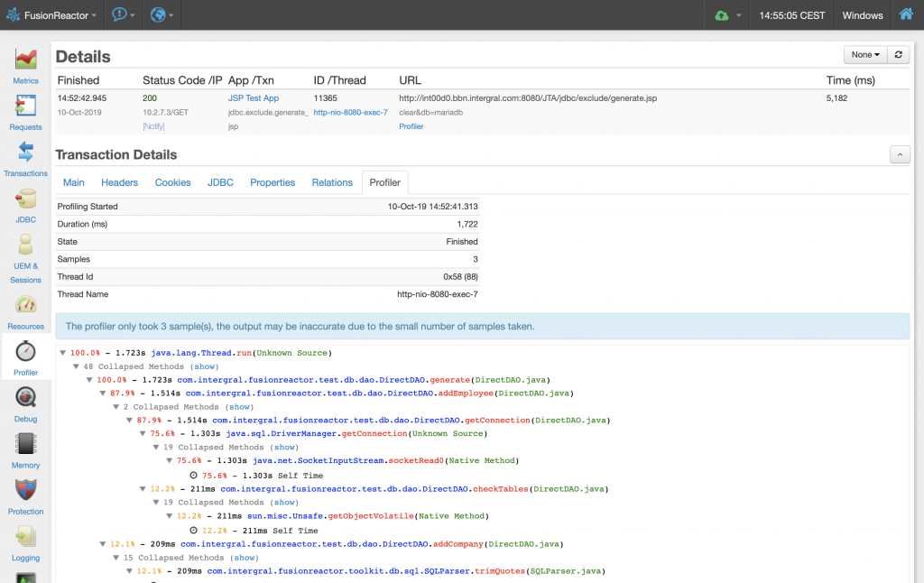
Task: Collapse the DirectDAO.generate tree node
Action: (x=89, y=380)
